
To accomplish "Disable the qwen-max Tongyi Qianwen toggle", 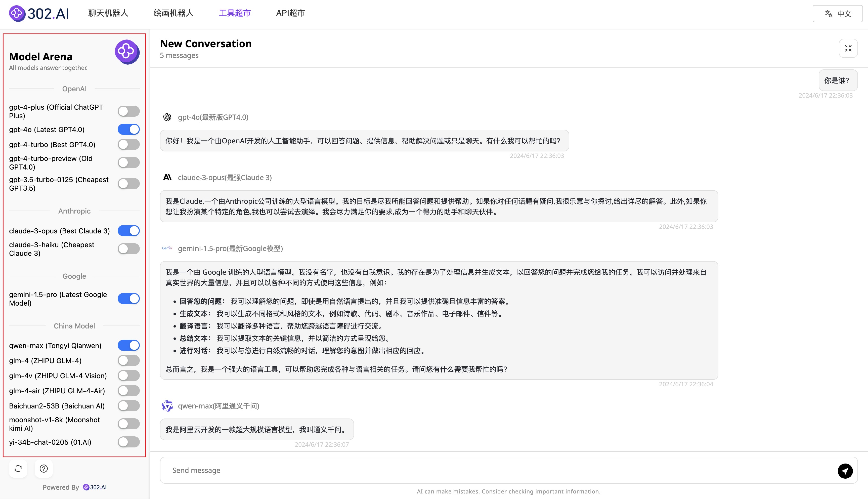I will [x=129, y=346].
